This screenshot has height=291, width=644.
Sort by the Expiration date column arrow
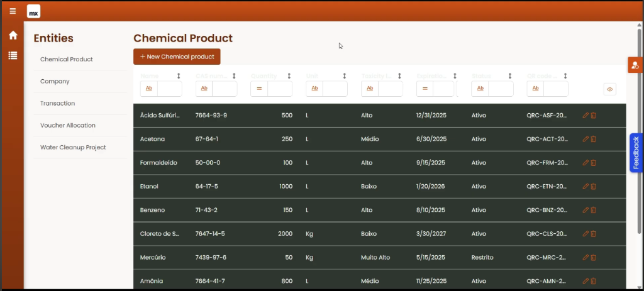pos(455,76)
